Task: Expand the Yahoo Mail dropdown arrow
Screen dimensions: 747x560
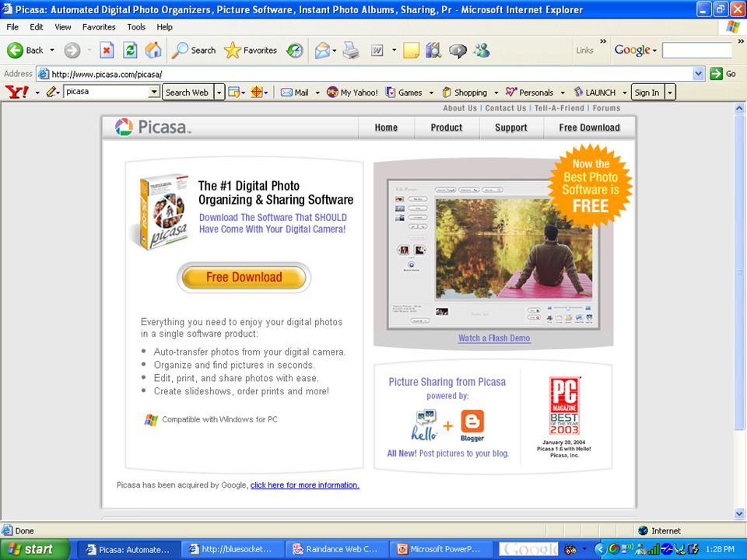Action: tap(317, 93)
